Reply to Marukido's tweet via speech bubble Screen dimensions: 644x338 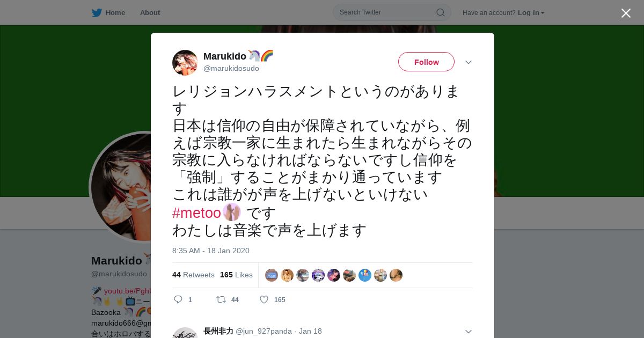[x=178, y=299]
